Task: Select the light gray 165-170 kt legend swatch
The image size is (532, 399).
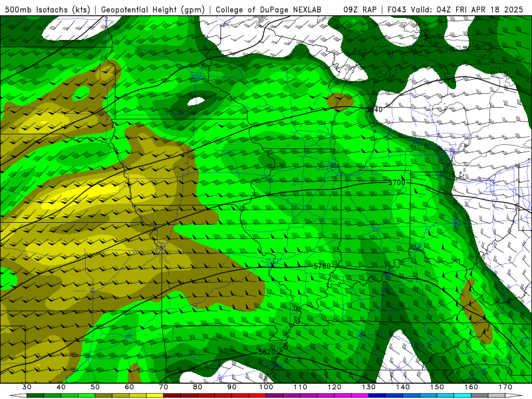Action: coord(497,396)
